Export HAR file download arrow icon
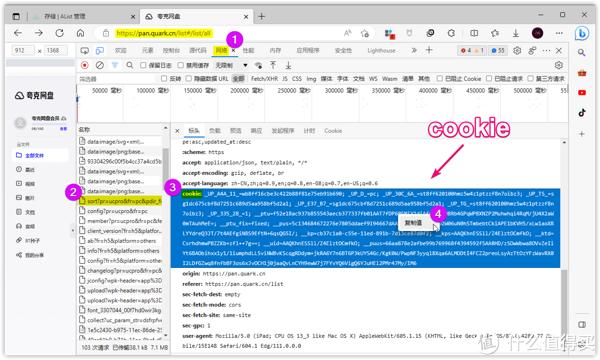The width and height of the screenshot is (600, 360). coord(288,65)
